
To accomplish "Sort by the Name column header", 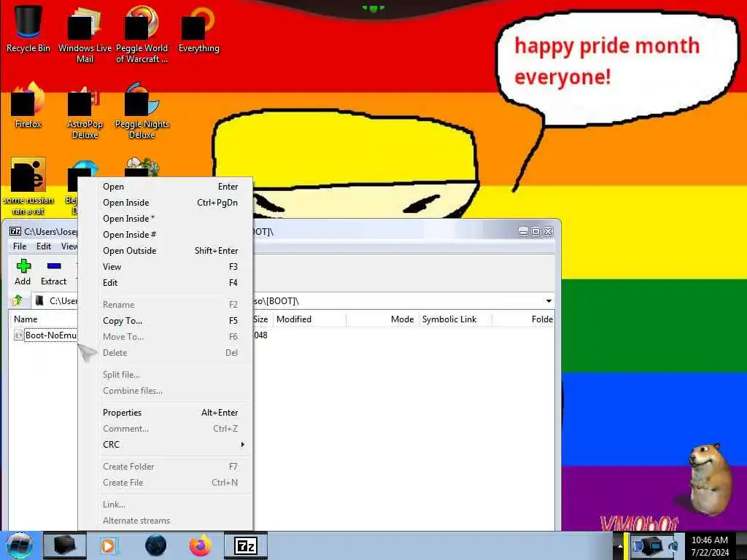I will (43, 319).
